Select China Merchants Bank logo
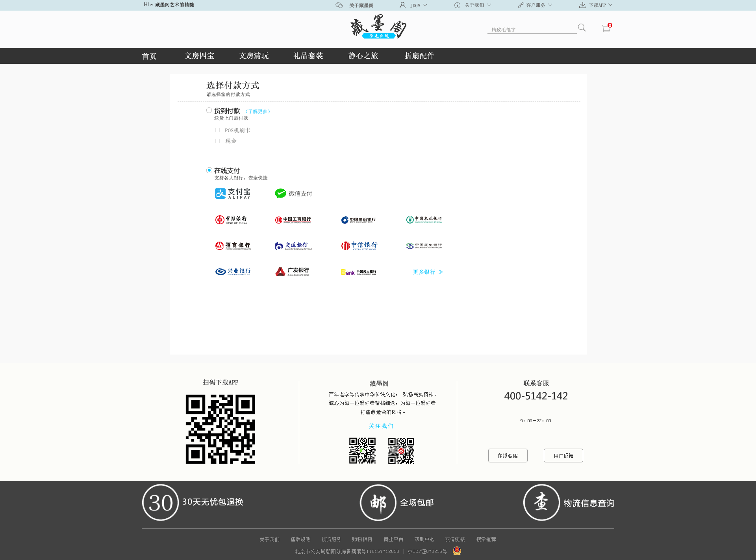 [x=233, y=246]
